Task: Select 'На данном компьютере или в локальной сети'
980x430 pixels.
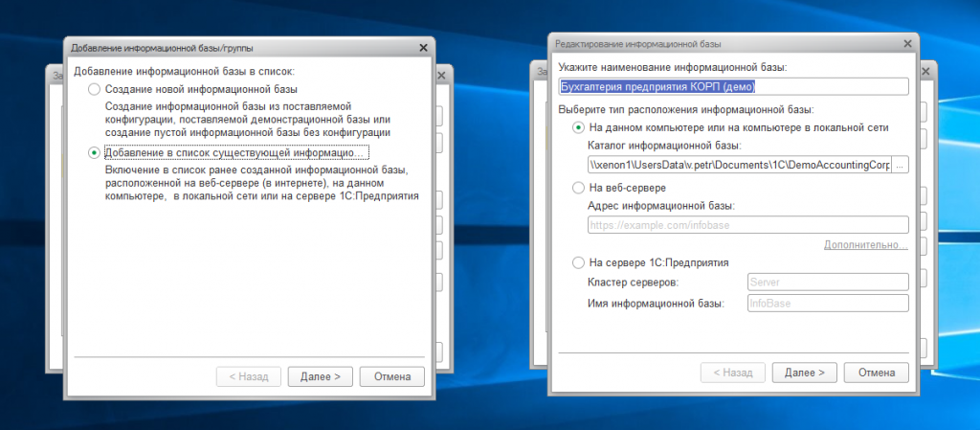Action: coord(579,127)
